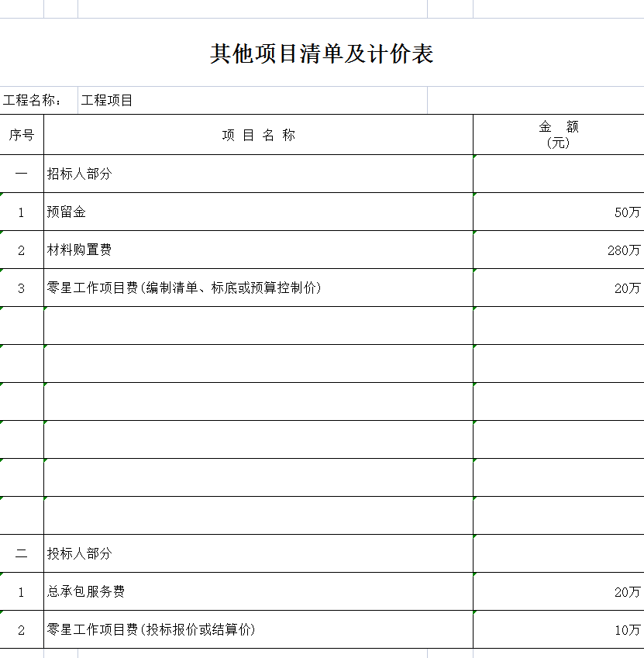Click the 项目名称 column header
Viewport: 644px width, 658px height.
click(x=258, y=135)
